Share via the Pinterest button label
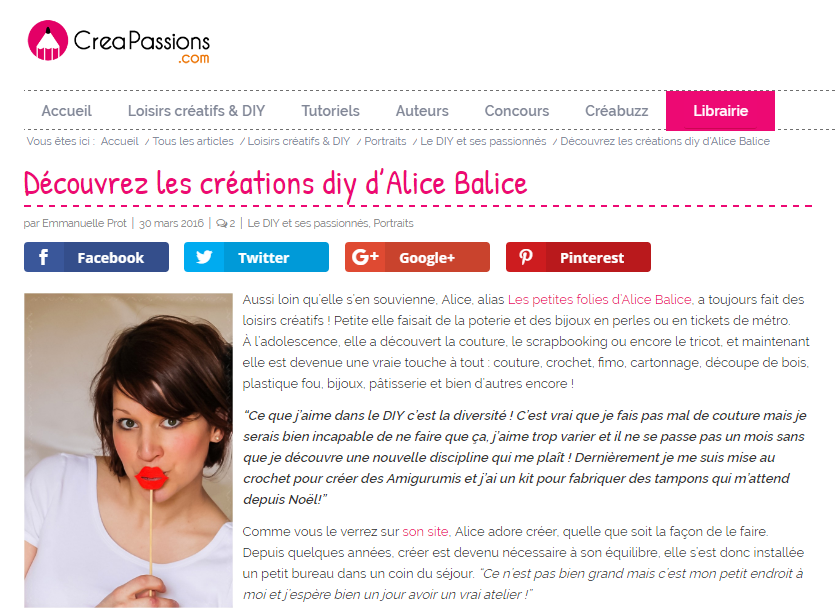 point(592,258)
